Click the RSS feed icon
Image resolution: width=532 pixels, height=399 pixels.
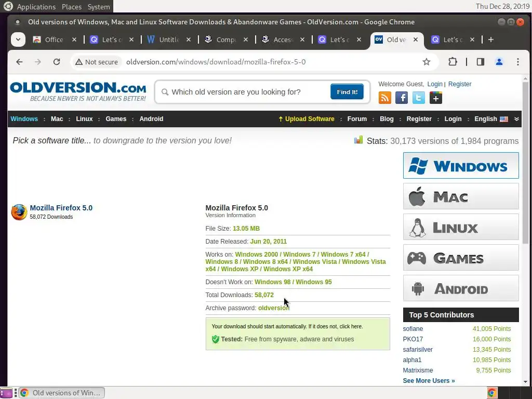(385, 98)
